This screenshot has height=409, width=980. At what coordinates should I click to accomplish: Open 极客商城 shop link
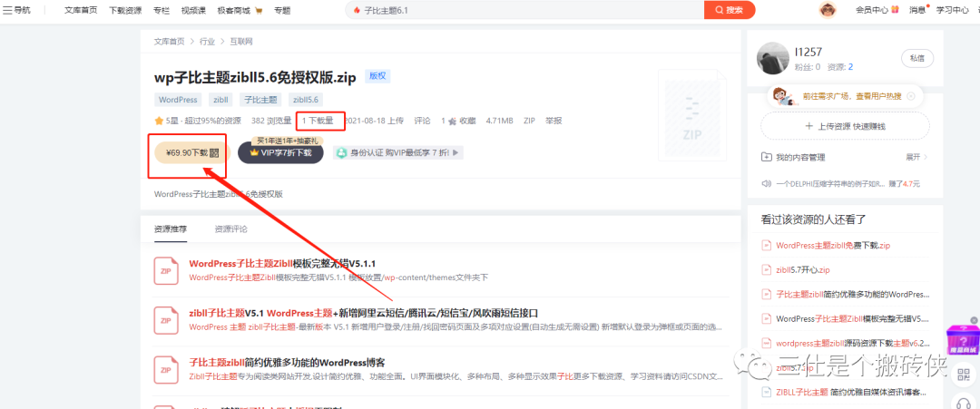click(240, 10)
